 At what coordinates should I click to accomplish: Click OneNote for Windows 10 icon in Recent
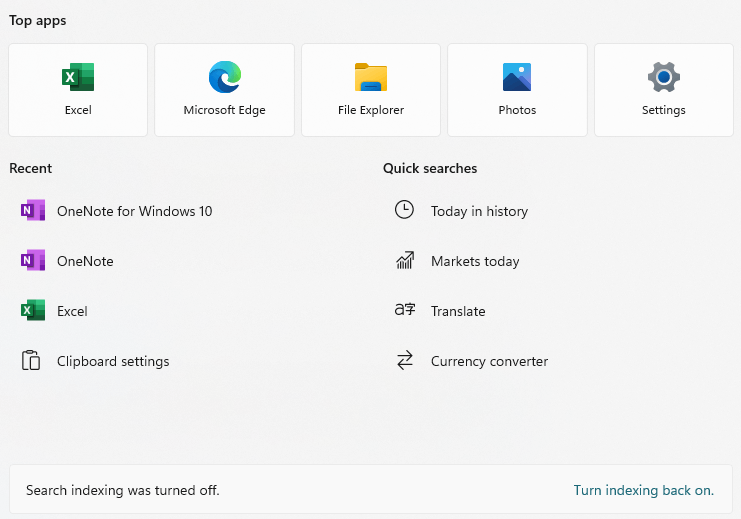[x=33, y=210]
